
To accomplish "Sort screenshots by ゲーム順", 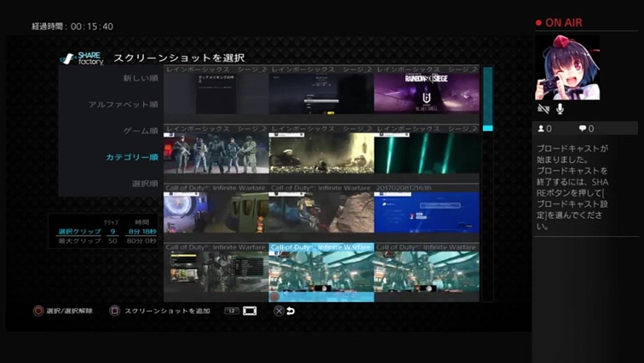I will pyautogui.click(x=140, y=131).
